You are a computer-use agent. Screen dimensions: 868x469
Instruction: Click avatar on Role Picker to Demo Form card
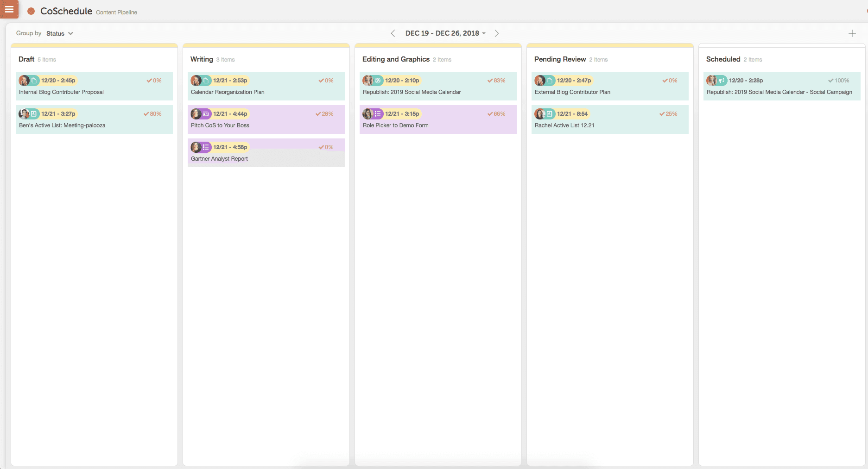click(368, 114)
